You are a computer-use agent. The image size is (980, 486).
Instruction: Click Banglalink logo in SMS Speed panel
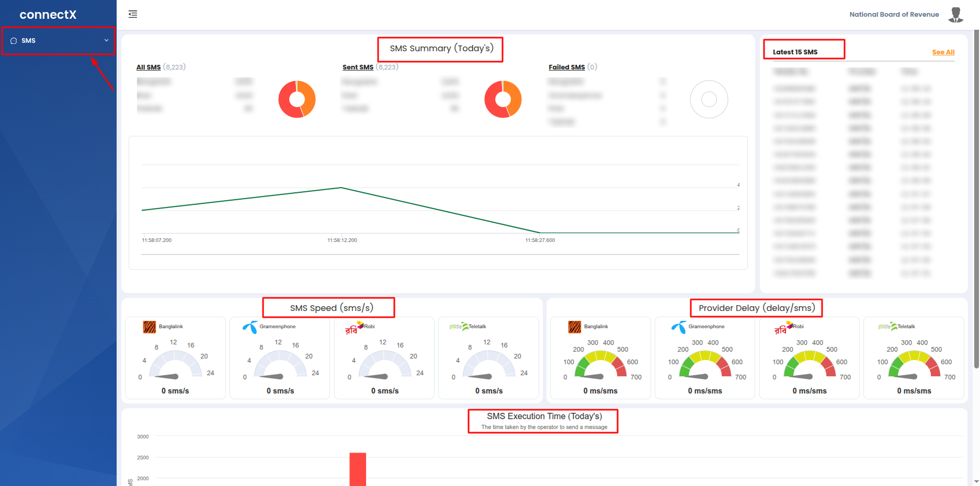[x=150, y=327]
